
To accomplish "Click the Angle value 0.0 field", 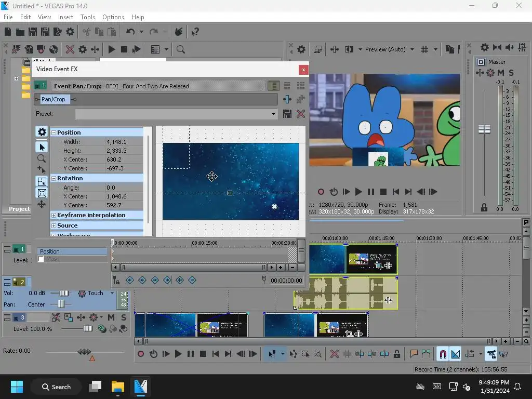I will click(x=124, y=188).
